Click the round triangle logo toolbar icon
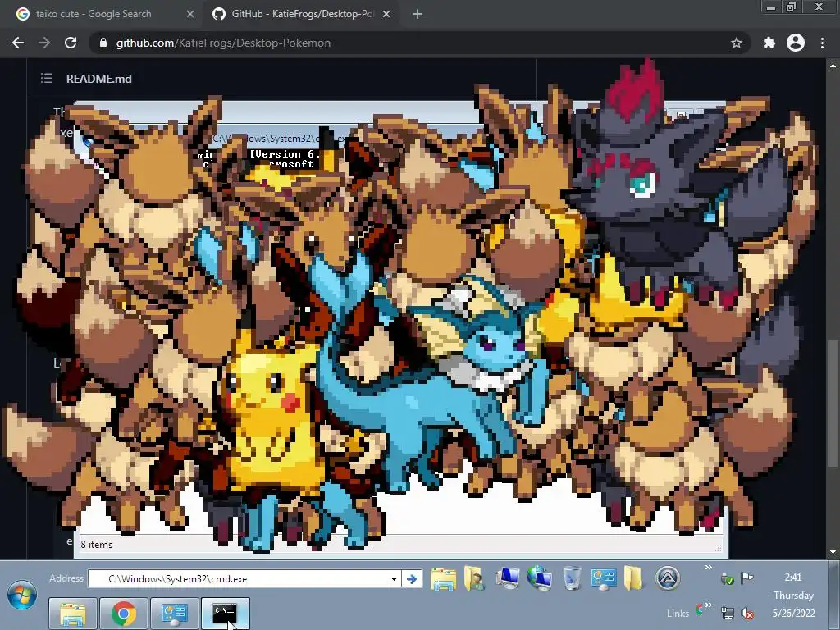This screenshot has width=840, height=630. (x=668, y=578)
